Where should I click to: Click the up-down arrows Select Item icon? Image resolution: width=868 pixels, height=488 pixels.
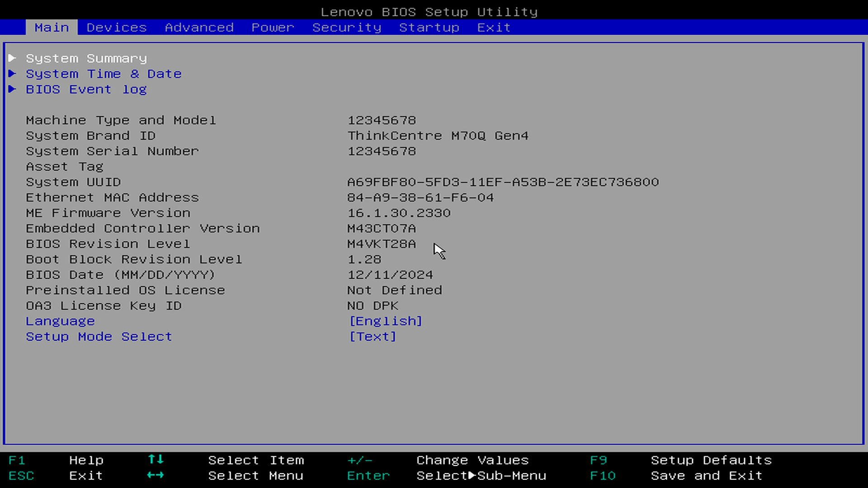(156, 460)
